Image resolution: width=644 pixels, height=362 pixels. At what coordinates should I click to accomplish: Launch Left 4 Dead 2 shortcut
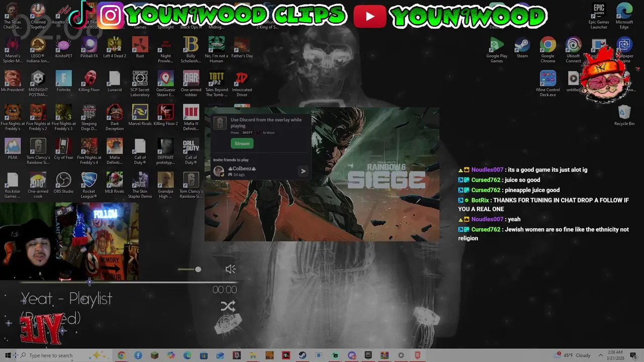pos(114,48)
